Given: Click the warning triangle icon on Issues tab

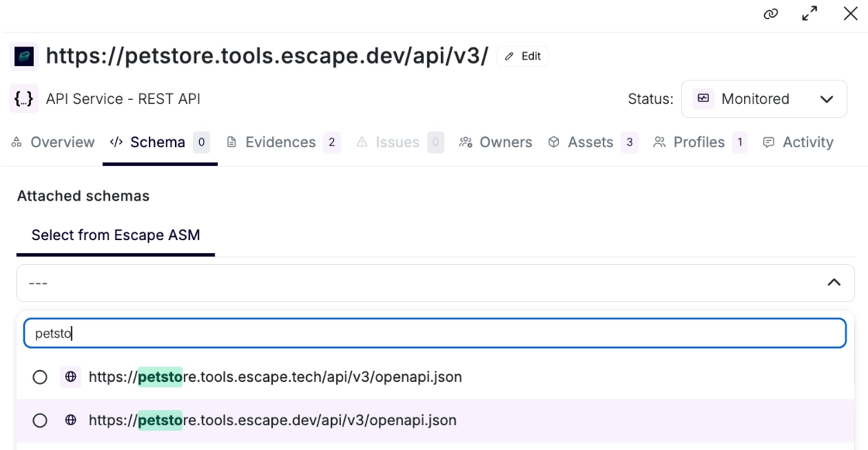Looking at the screenshot, I should (x=361, y=143).
